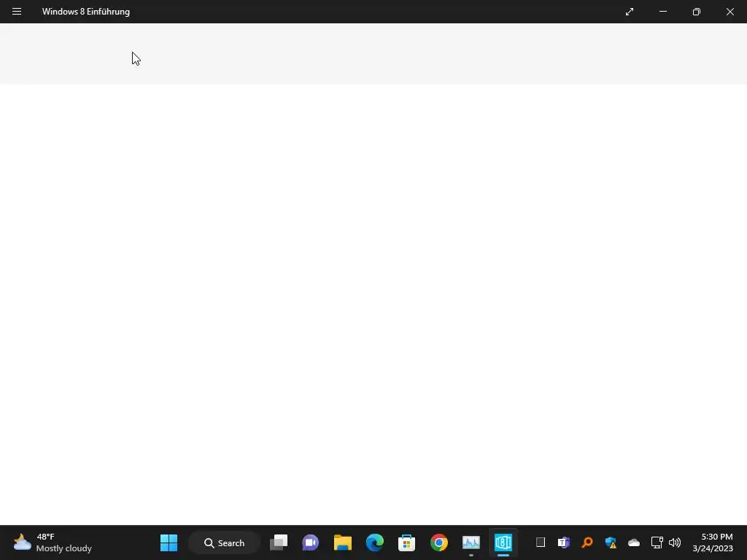Click the taskbar Search box
This screenshot has width=747, height=560.
tap(225, 542)
